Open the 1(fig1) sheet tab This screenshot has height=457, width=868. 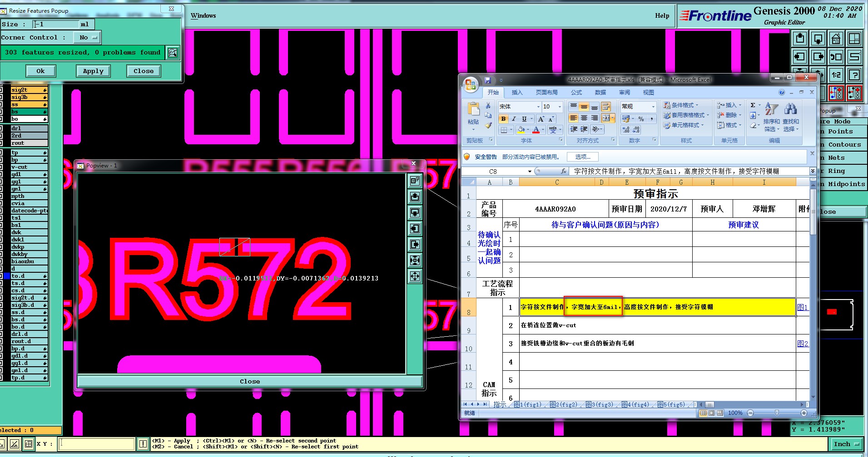pos(528,404)
